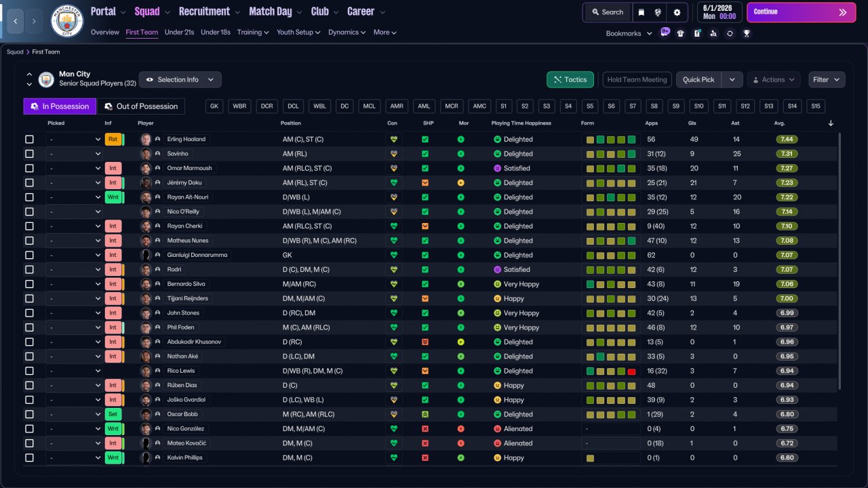Open Picked dropdown for Savinho
Viewport: 868px width, 488px height.
tap(74, 154)
